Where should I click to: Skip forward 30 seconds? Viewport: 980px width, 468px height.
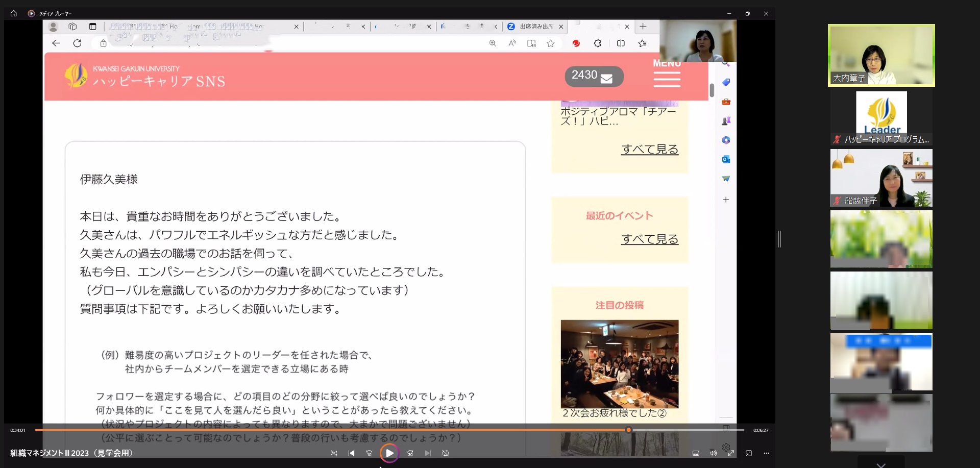[x=410, y=453]
